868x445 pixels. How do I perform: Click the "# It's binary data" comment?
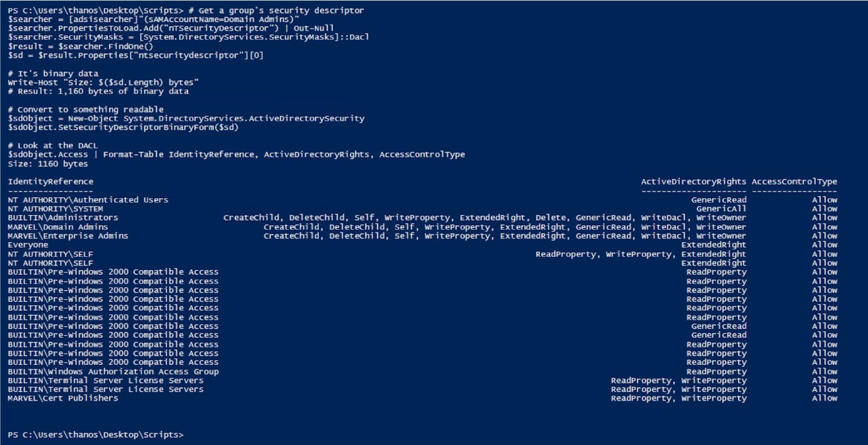tap(53, 73)
